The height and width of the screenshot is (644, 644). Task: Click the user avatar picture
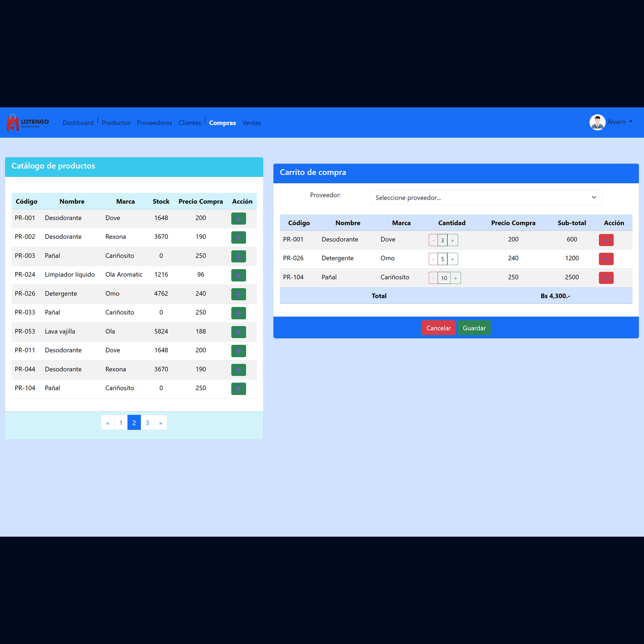click(597, 122)
